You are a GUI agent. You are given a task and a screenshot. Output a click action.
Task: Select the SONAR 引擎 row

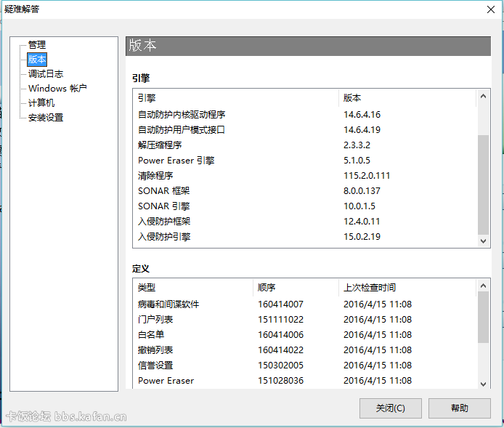[305, 206]
